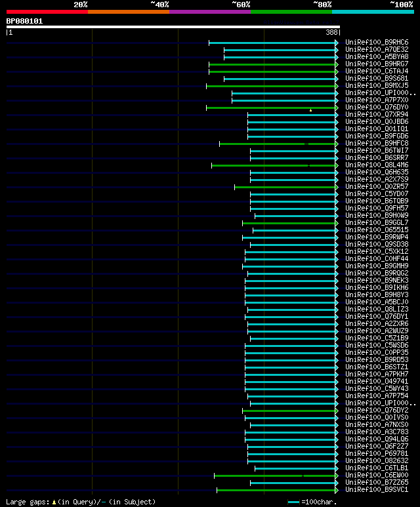
Task: Click the UniRef100_Q94LQ6 label
Action: 377,439
